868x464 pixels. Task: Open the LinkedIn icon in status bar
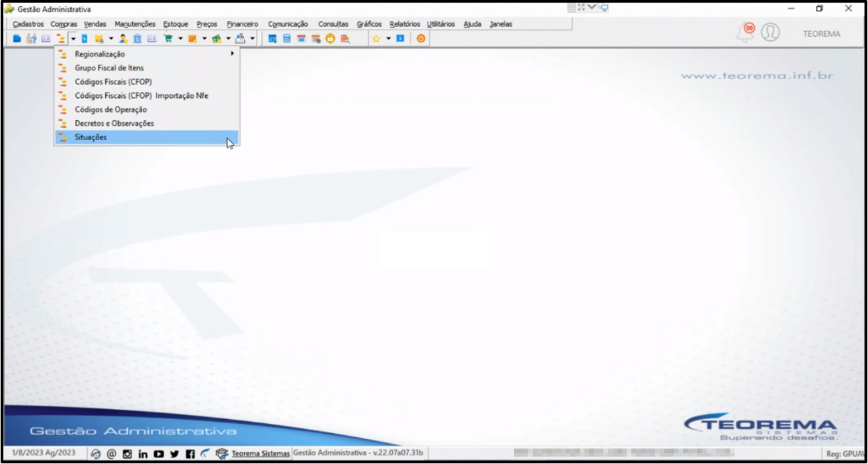(x=143, y=454)
